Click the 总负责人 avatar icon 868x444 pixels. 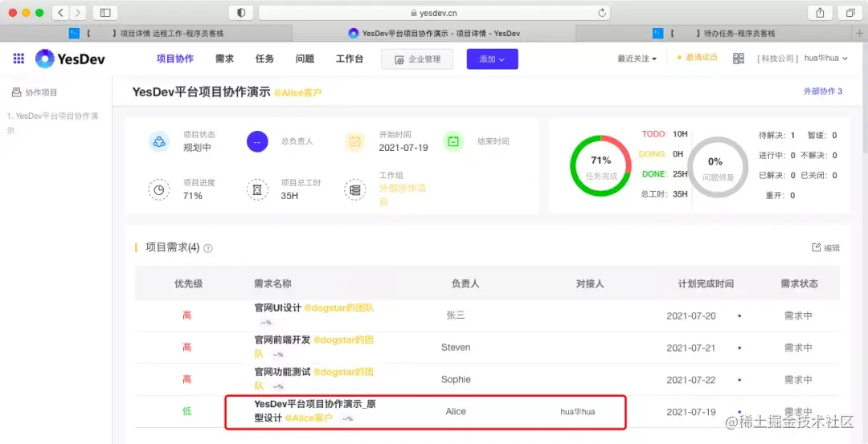[257, 141]
